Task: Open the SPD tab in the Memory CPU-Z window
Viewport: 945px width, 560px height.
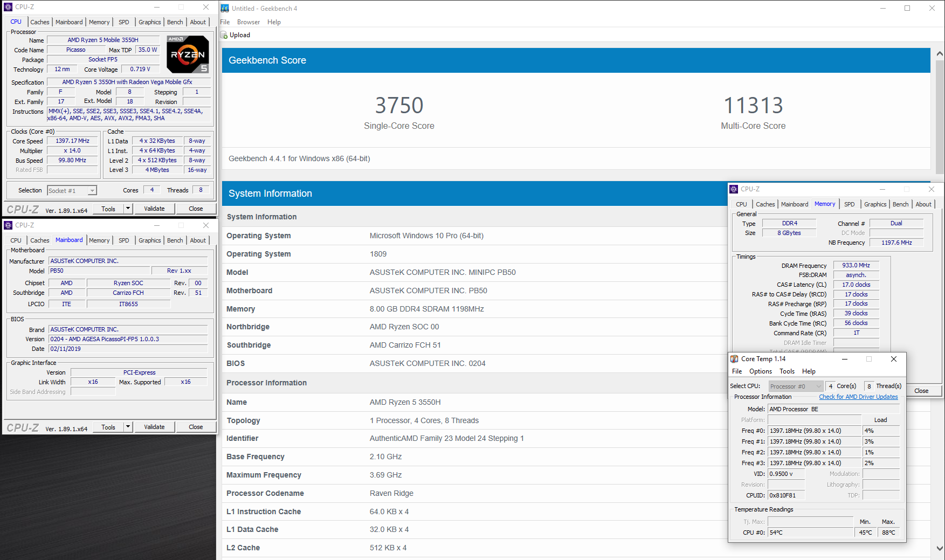Action: click(x=849, y=204)
